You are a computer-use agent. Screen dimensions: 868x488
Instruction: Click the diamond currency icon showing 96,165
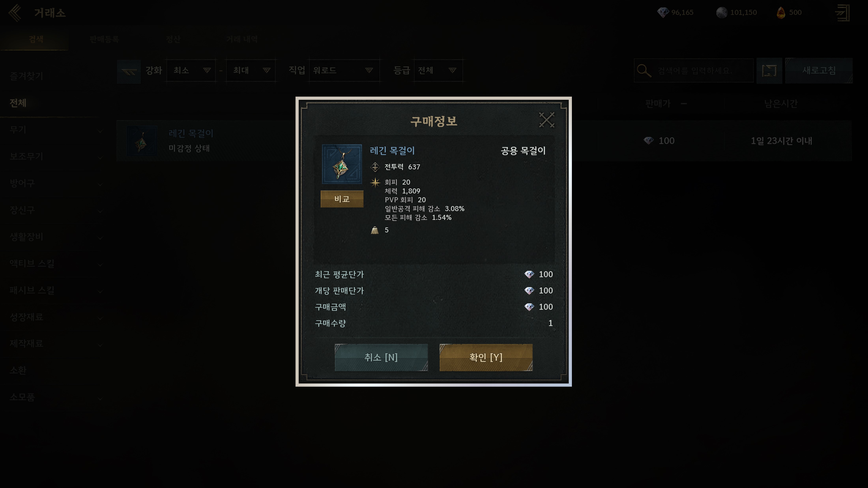pos(663,13)
